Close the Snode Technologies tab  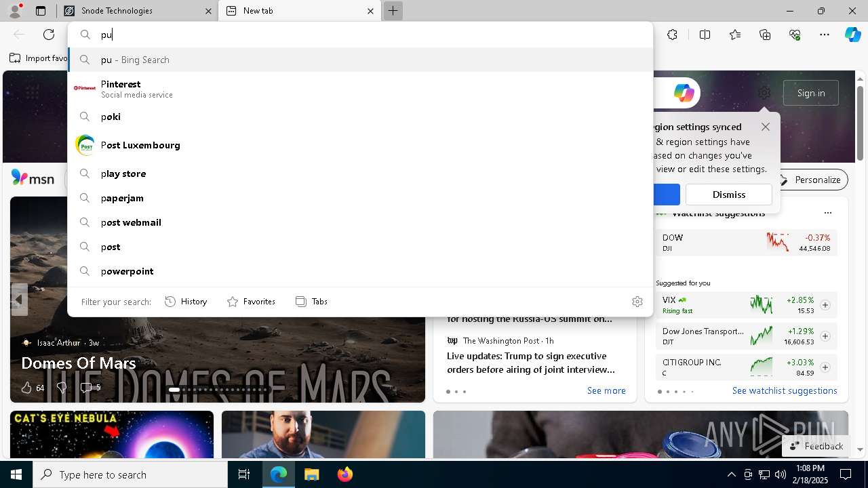209,11
